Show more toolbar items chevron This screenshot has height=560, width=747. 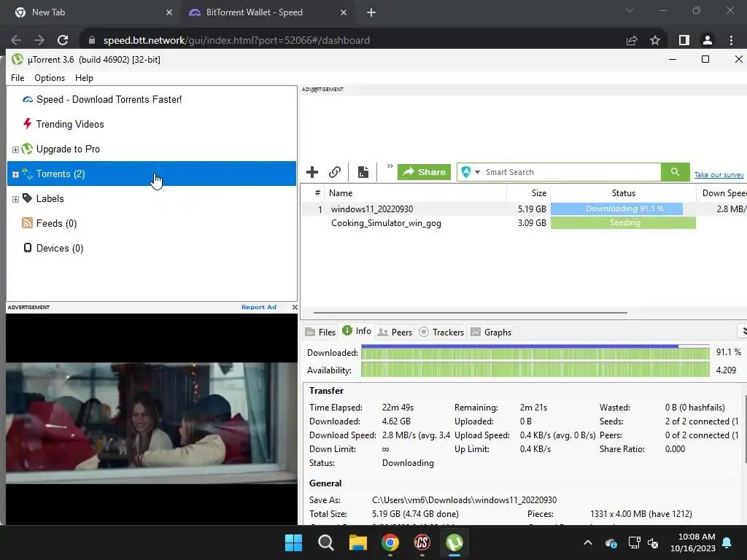coord(390,166)
